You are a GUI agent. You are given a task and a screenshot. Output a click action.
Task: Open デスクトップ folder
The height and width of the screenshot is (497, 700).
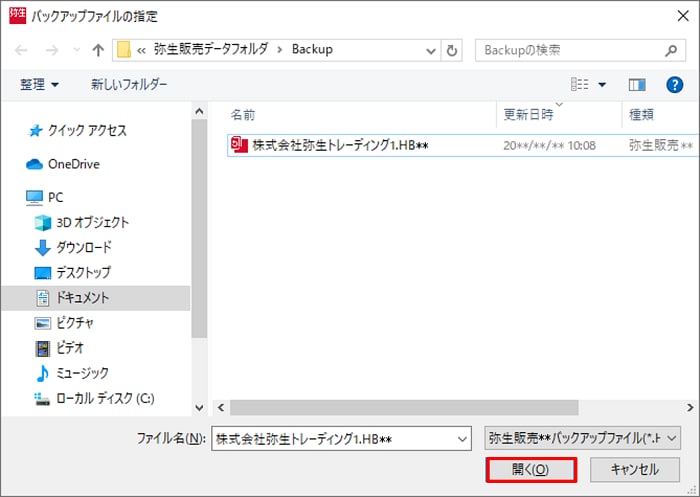point(83,272)
